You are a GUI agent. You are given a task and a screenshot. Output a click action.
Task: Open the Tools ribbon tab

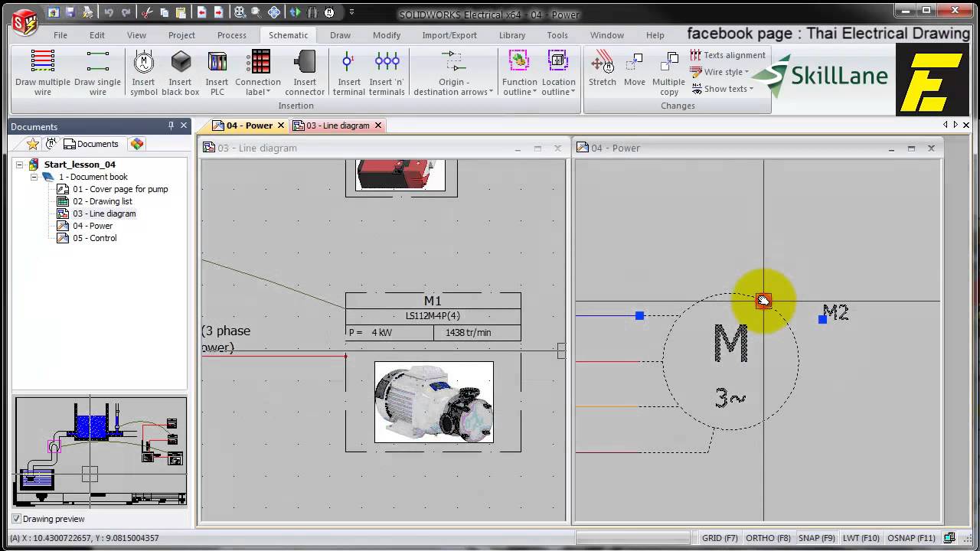pos(557,35)
